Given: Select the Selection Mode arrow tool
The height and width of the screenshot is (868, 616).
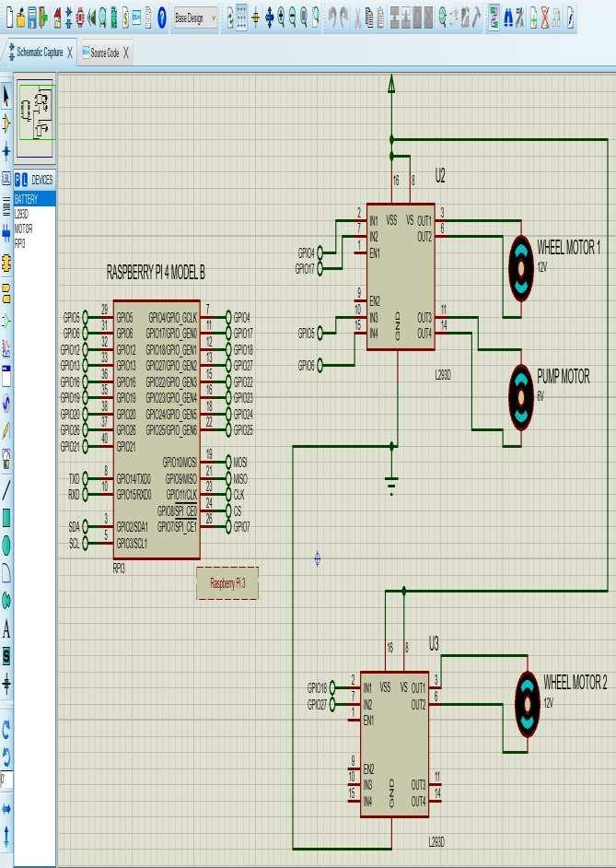Looking at the screenshot, I should click(6, 96).
